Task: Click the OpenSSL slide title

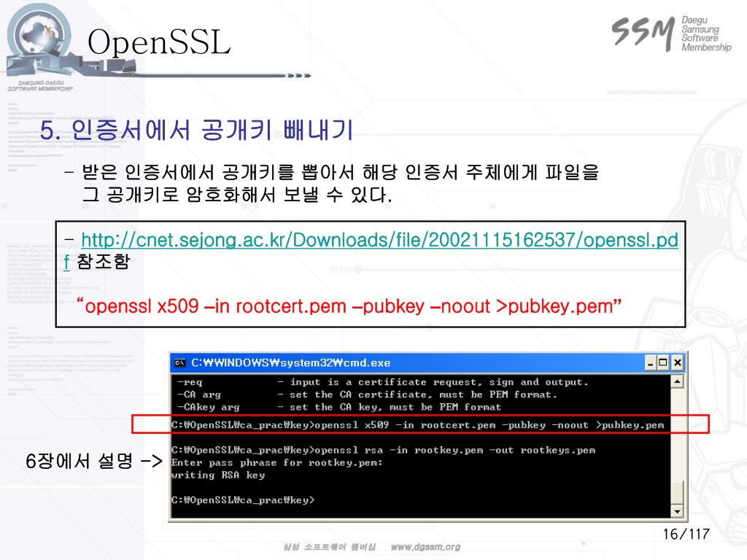Action: click(159, 42)
